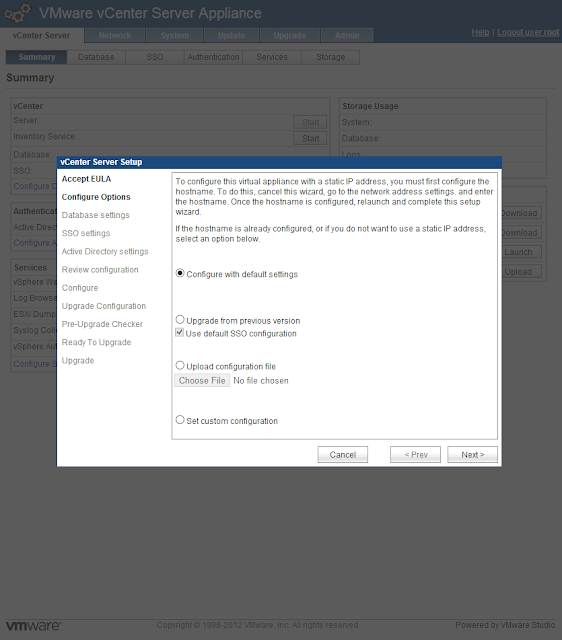562x640 pixels.
Task: Select Active Directory settings wizard step
Action: point(105,251)
